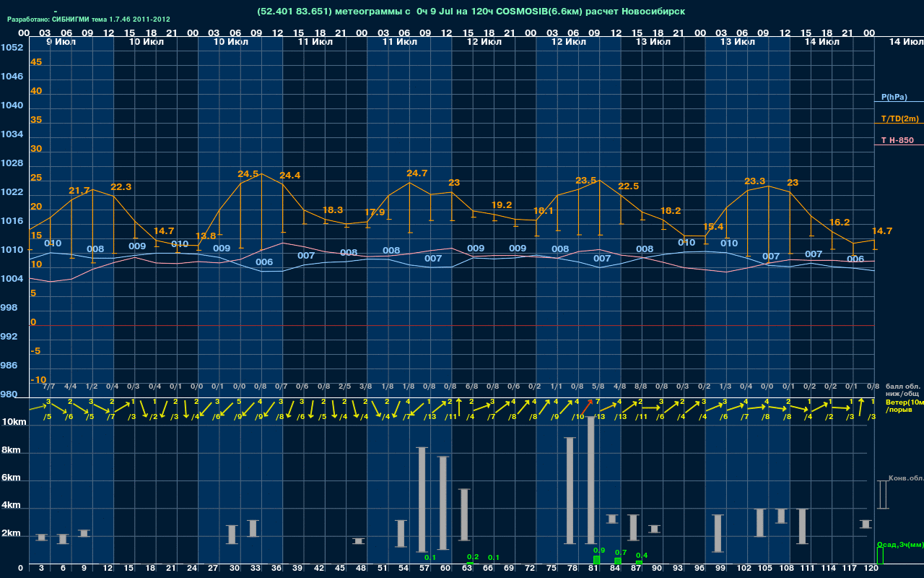
Task: Click the 45 temperature axis value
Action: pyautogui.click(x=36, y=62)
